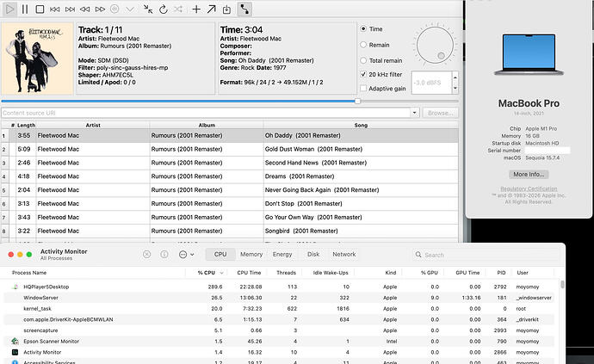This screenshot has height=364, width=594.
Task: Click the Content source URI field
Action: [206, 113]
